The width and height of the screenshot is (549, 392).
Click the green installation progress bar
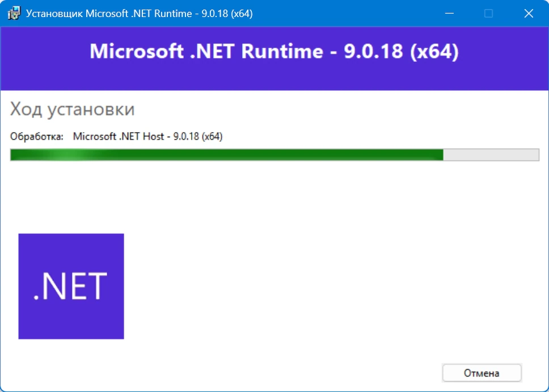pos(274,155)
